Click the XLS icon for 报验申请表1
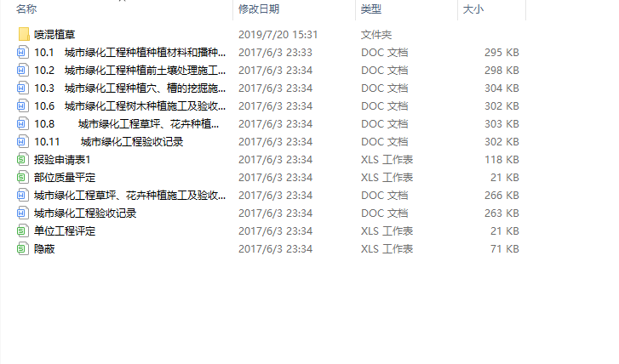 (22, 159)
